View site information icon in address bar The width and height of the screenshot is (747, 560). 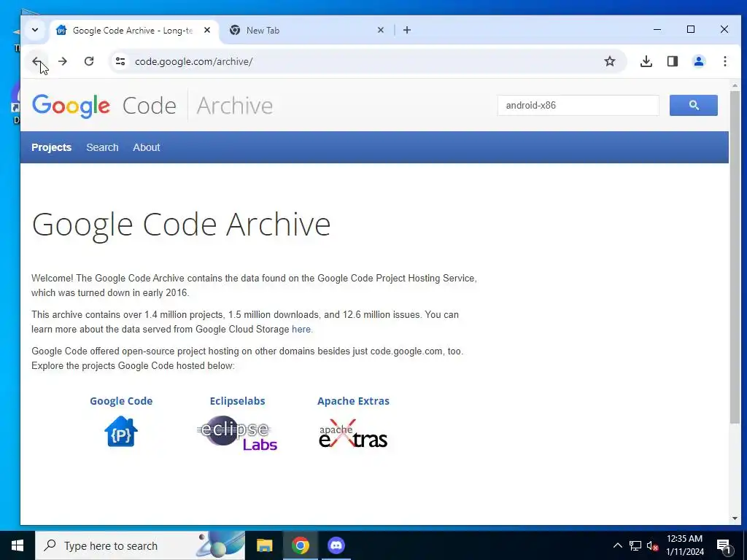coord(120,61)
